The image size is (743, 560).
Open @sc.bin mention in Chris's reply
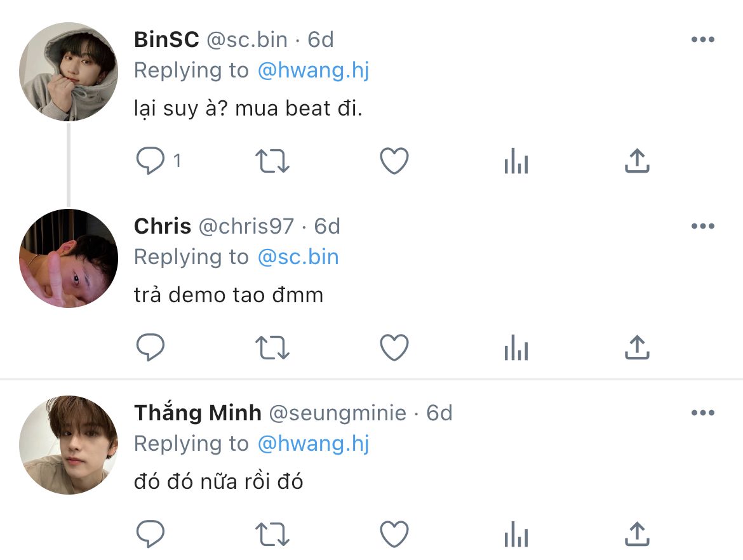tap(298, 257)
